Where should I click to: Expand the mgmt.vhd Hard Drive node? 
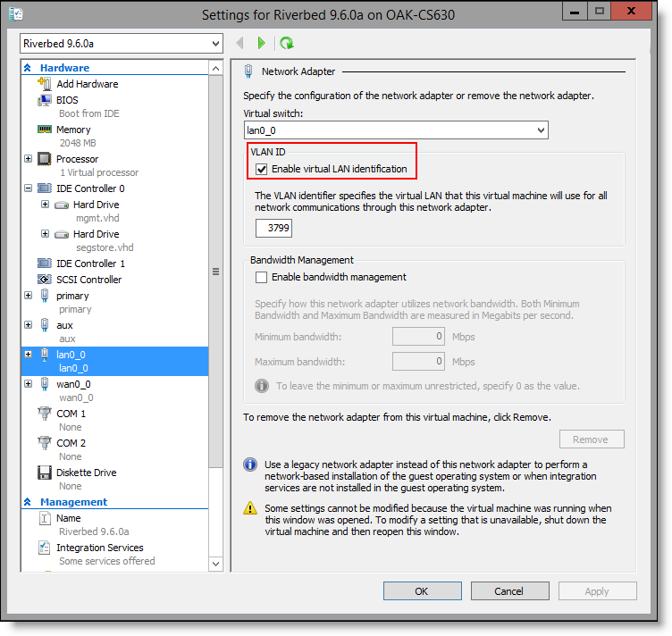[x=45, y=205]
